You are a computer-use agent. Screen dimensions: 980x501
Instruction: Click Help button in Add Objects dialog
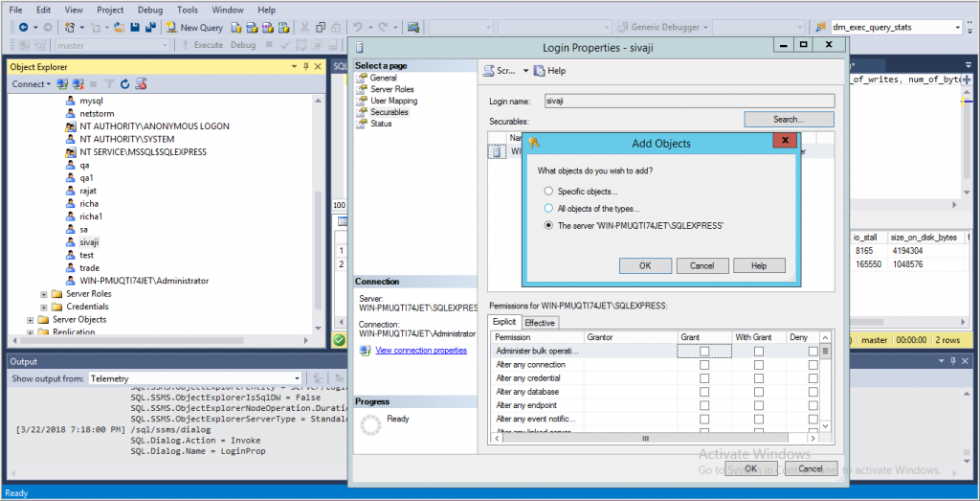click(x=759, y=265)
